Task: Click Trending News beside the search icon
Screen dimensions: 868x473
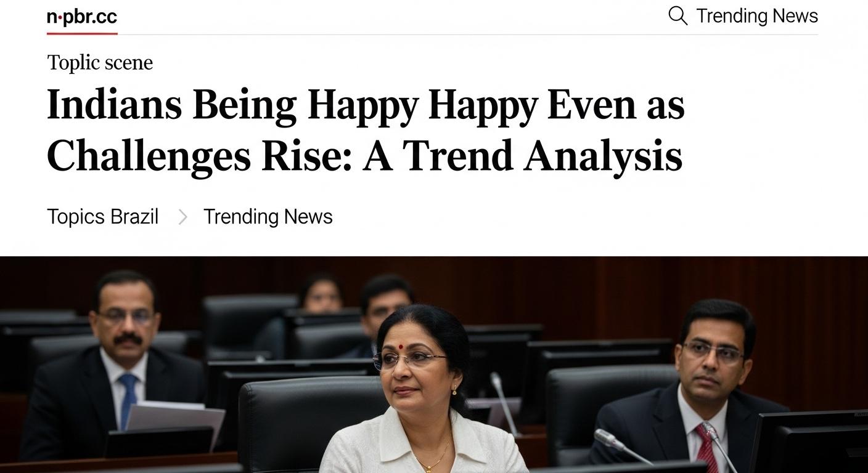Action: (x=756, y=16)
